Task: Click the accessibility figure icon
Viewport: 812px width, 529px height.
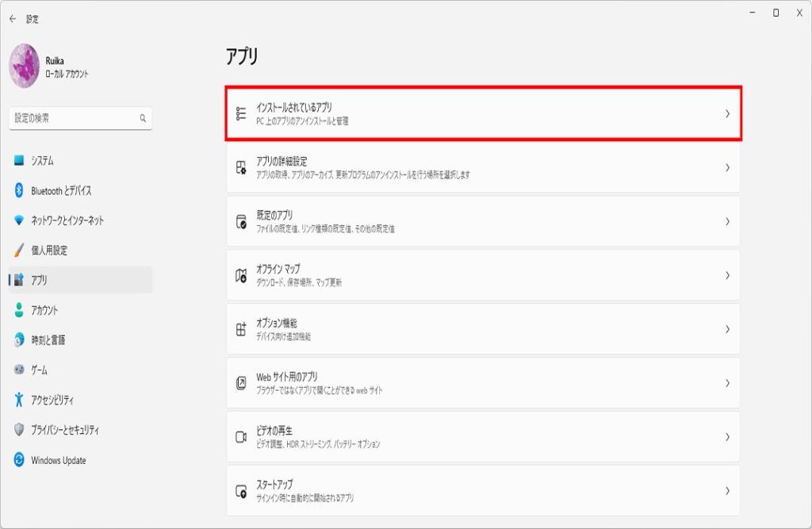Action: click(19, 400)
